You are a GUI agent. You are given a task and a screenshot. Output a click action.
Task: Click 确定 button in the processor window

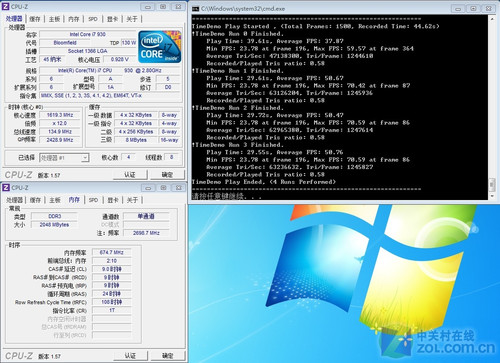tap(167, 174)
